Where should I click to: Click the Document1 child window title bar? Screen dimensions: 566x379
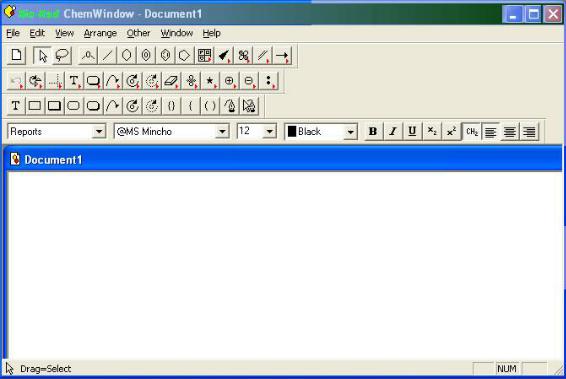[x=284, y=159]
